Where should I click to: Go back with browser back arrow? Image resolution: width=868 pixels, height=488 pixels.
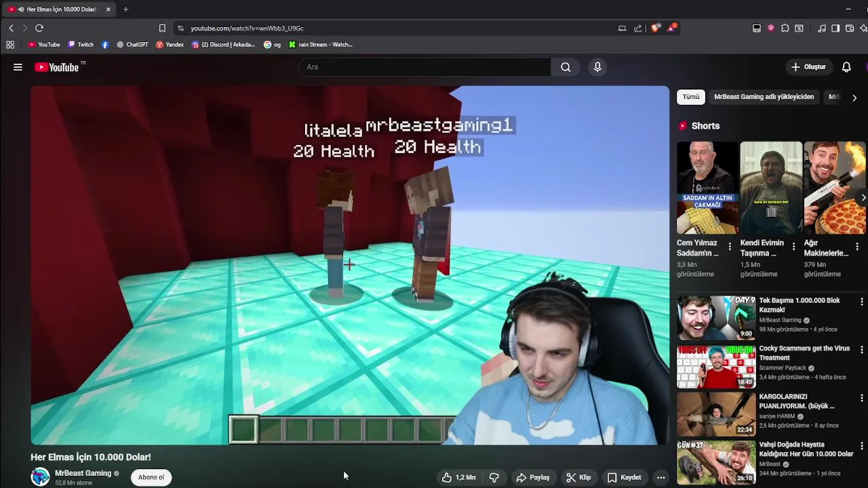click(x=11, y=28)
